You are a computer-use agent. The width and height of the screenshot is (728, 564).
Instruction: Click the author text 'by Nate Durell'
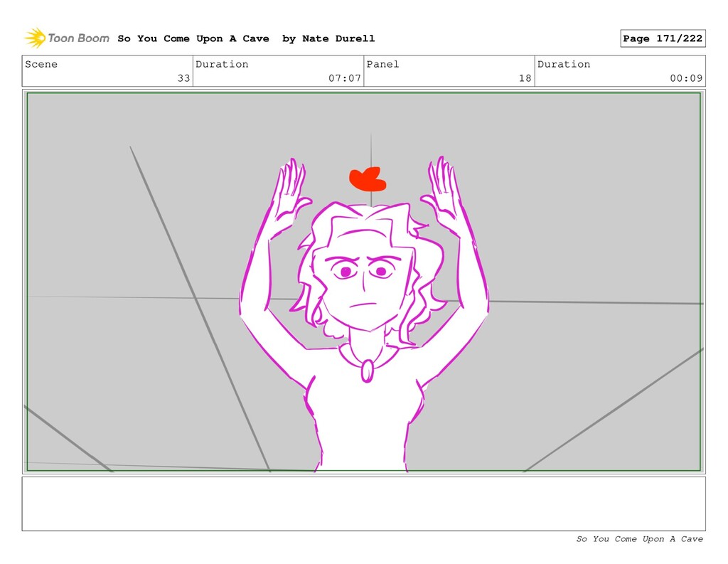(x=328, y=38)
